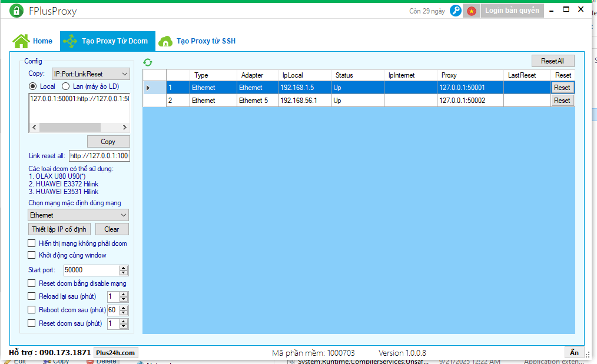
Task: Click the Plus24h.com link button
Action: point(115,353)
